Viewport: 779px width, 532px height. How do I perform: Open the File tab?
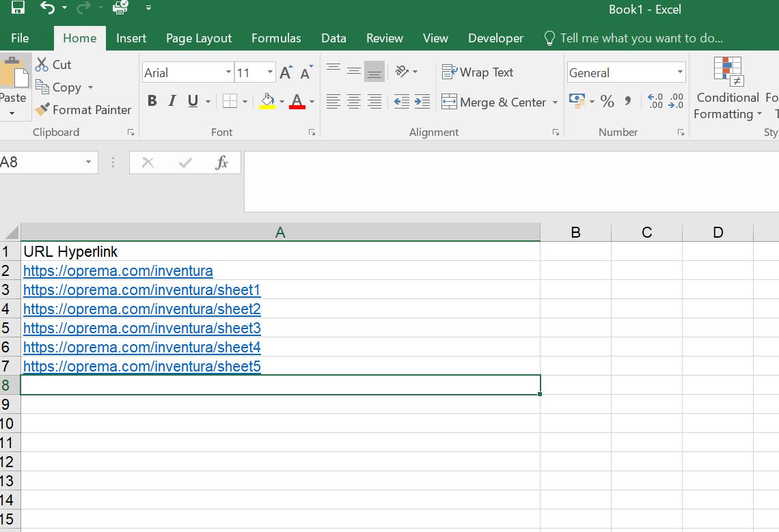pos(20,38)
